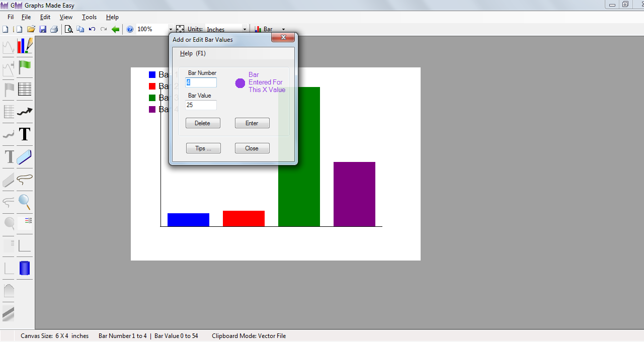This screenshot has height=342, width=644.
Task: Click the fit-to-screen arrows icon
Action: 180,29
